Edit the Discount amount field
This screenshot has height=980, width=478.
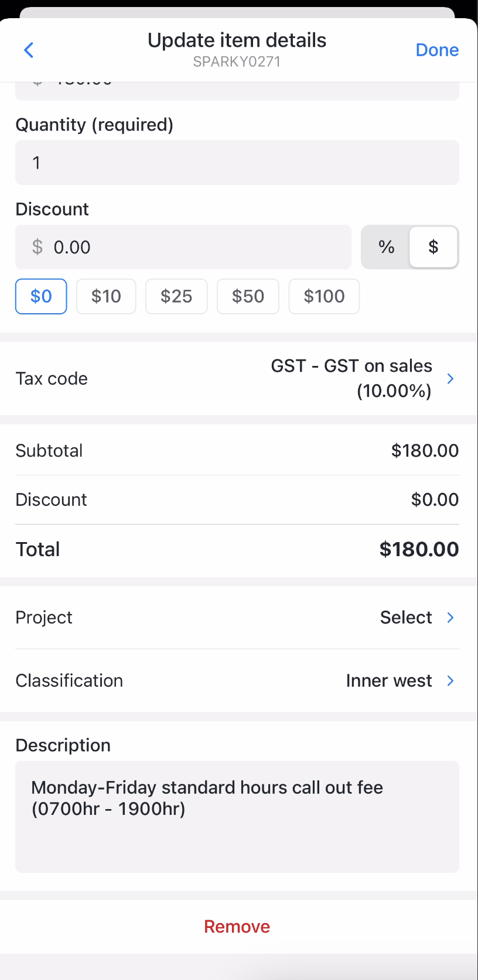pos(183,247)
